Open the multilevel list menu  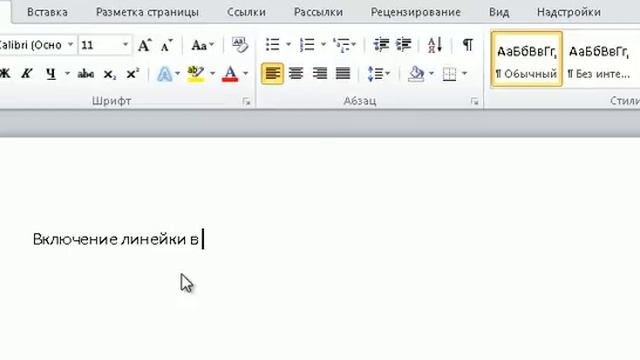click(344, 45)
